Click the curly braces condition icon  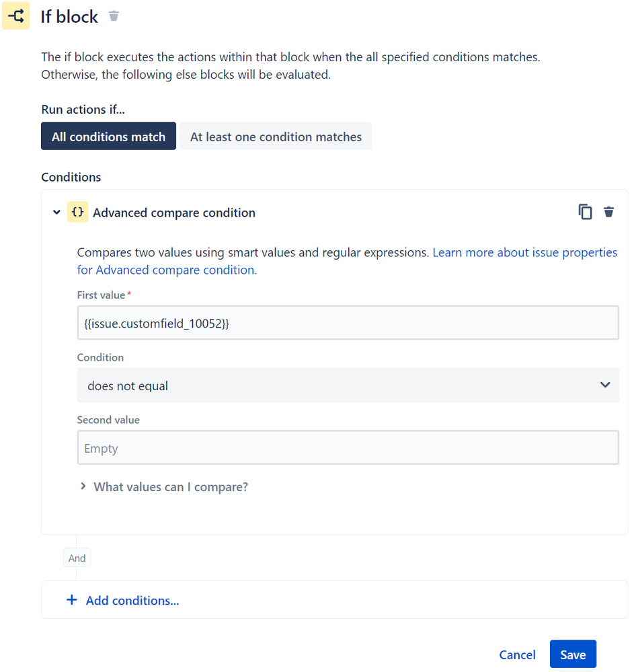coord(77,212)
